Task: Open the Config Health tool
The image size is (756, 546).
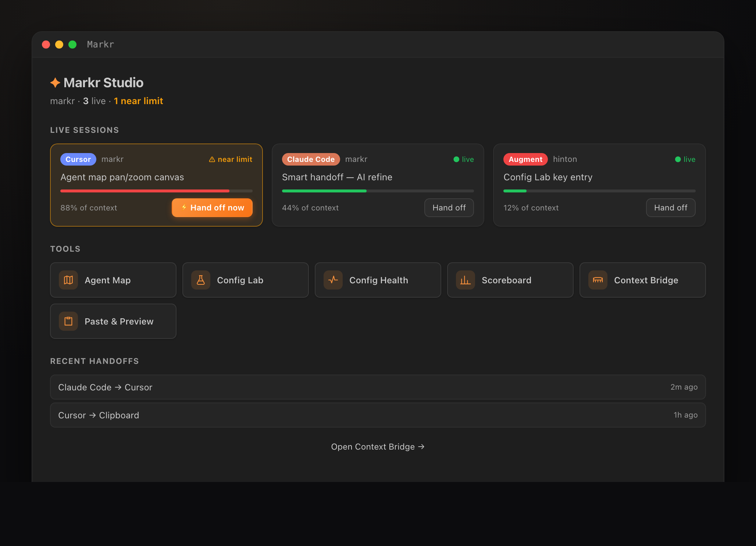Action: tap(378, 280)
